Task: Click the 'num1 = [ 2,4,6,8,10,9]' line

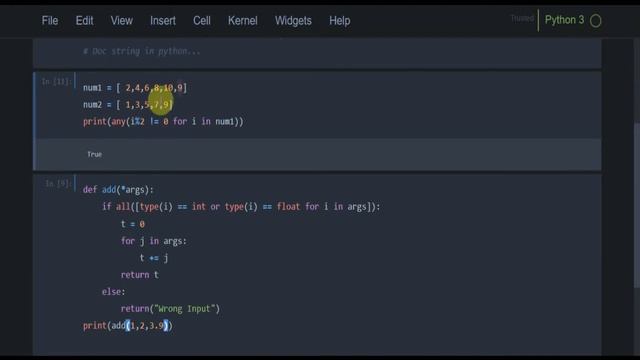Action: pyautogui.click(x=135, y=88)
